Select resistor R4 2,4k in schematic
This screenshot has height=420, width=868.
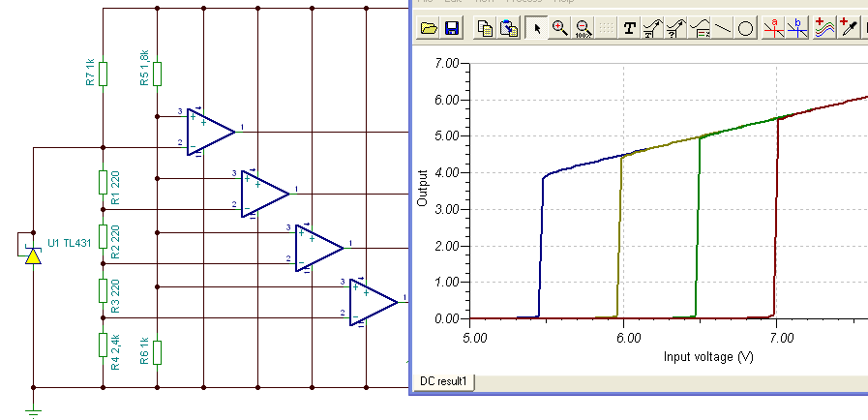(x=103, y=345)
